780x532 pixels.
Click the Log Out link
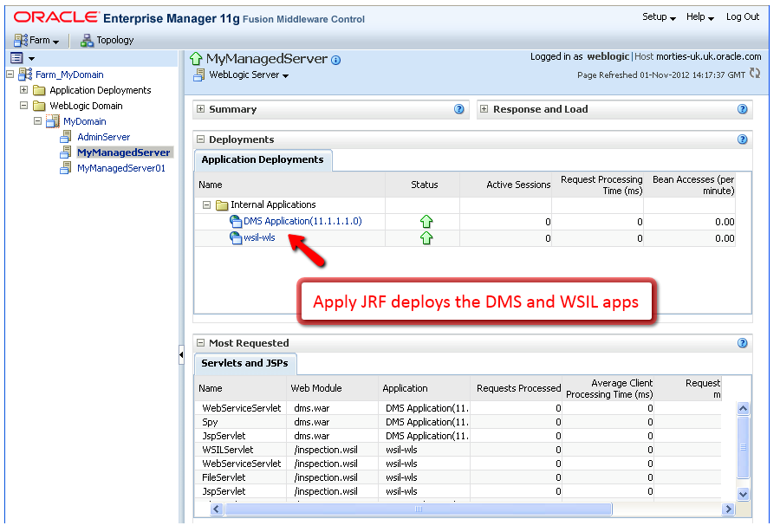click(x=742, y=17)
